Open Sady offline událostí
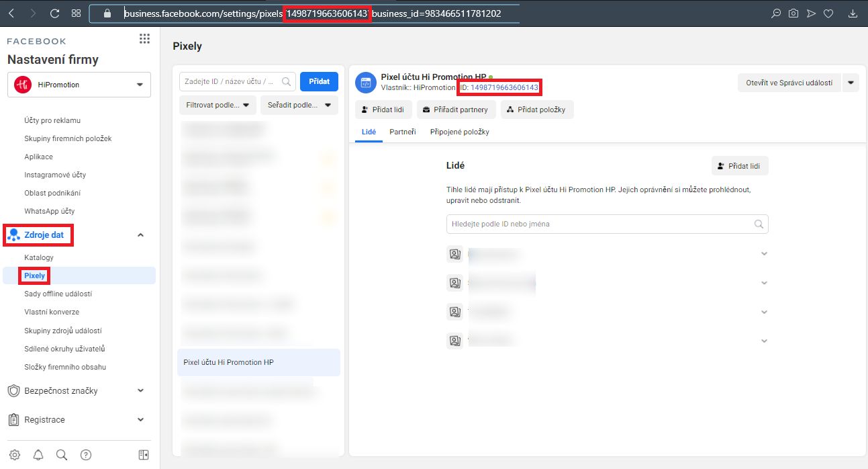Image resolution: width=868 pixels, height=469 pixels. 58,294
